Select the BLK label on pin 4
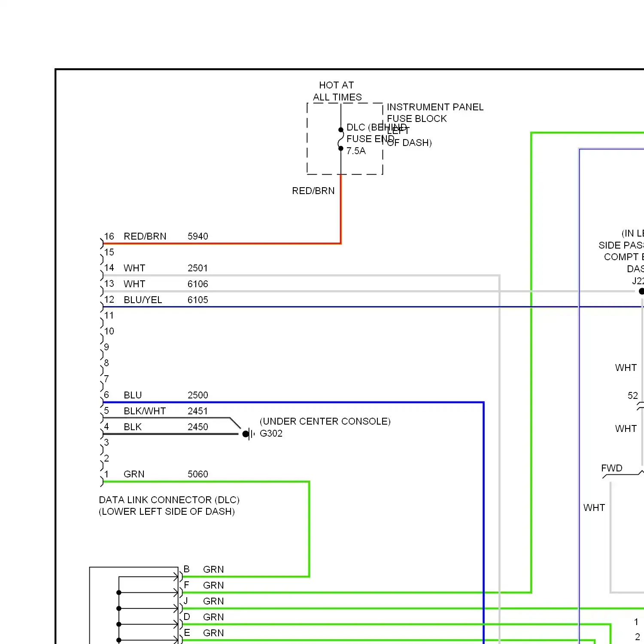The width and height of the screenshot is (644, 644). [x=133, y=427]
